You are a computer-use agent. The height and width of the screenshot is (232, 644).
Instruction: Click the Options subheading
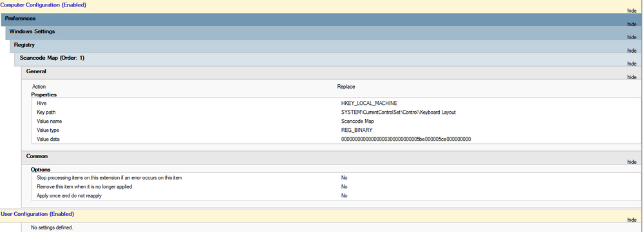click(x=41, y=169)
